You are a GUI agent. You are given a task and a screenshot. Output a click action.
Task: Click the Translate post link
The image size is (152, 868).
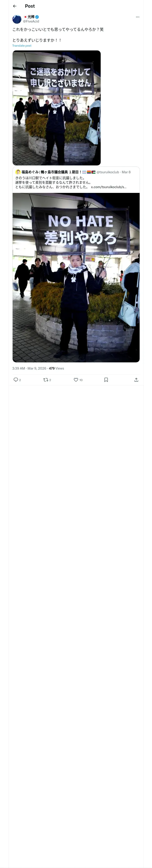coord(22,46)
